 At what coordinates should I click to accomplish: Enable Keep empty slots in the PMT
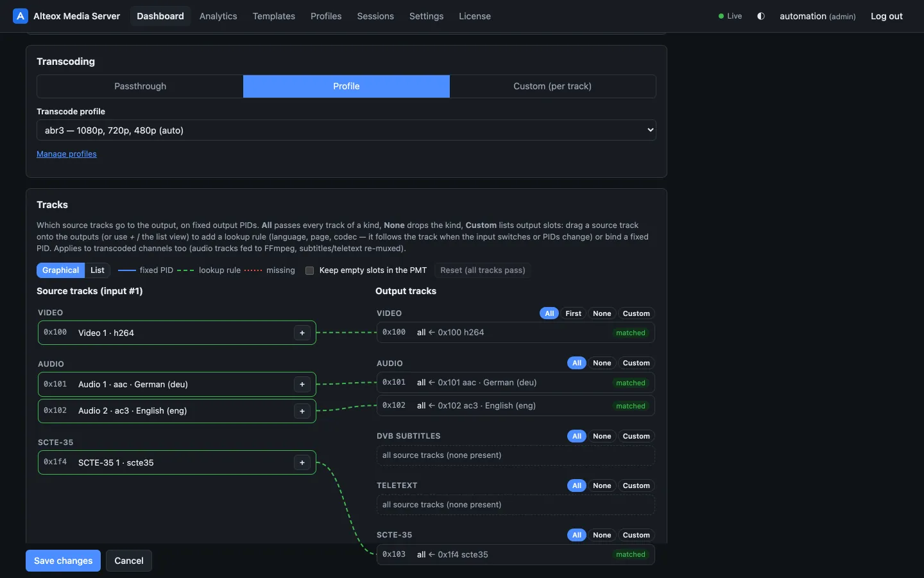click(x=310, y=270)
